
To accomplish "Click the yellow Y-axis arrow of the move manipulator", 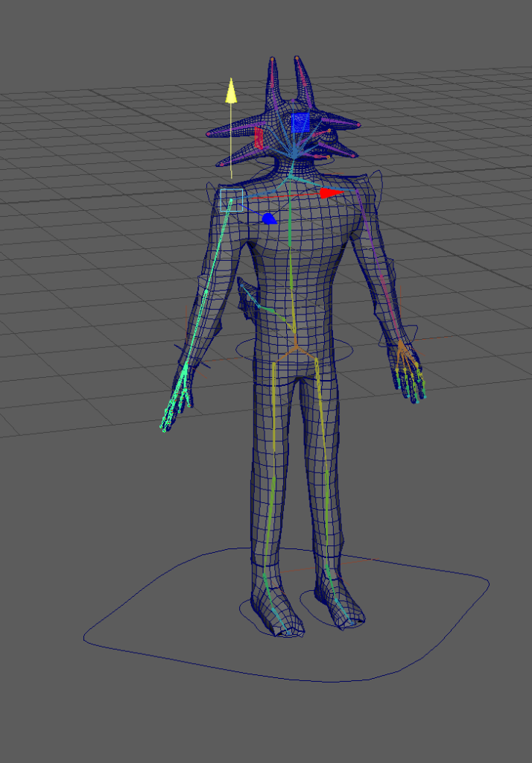I will tap(231, 92).
